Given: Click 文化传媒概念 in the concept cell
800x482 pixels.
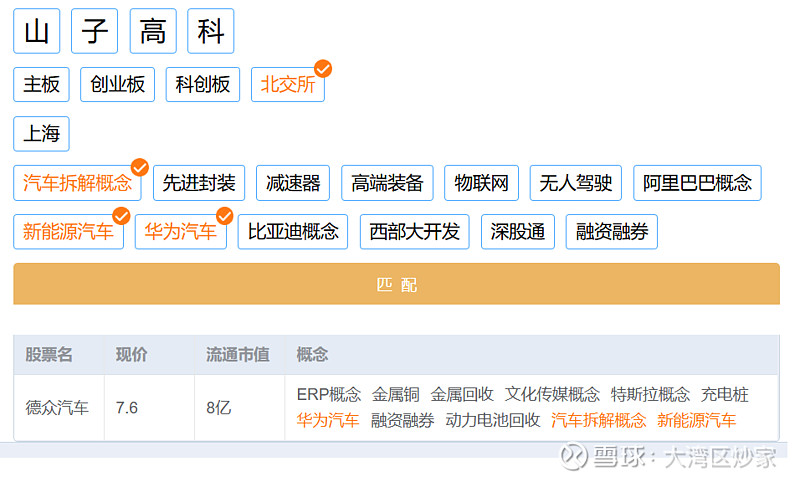Looking at the screenshot, I should click(x=552, y=395).
